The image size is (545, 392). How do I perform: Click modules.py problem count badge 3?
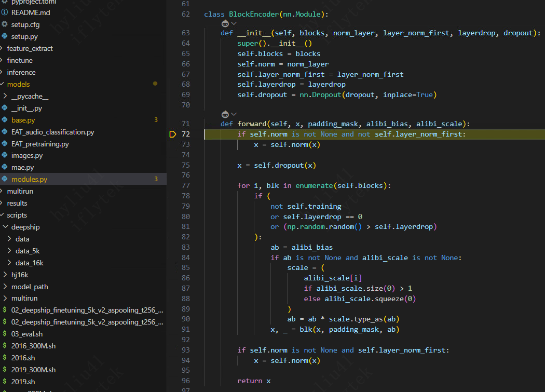click(x=156, y=179)
